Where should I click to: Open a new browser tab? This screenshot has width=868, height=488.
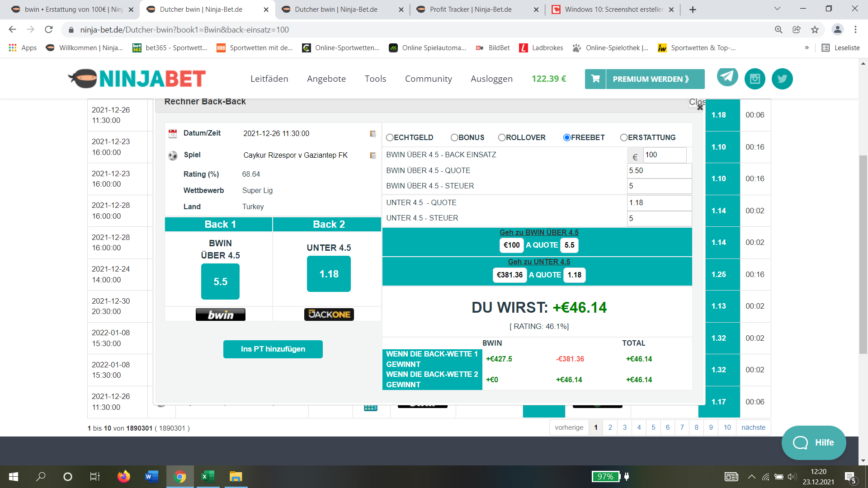pos(693,9)
